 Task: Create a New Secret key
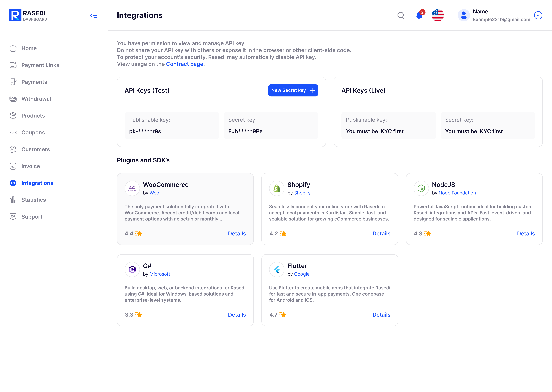point(293,90)
